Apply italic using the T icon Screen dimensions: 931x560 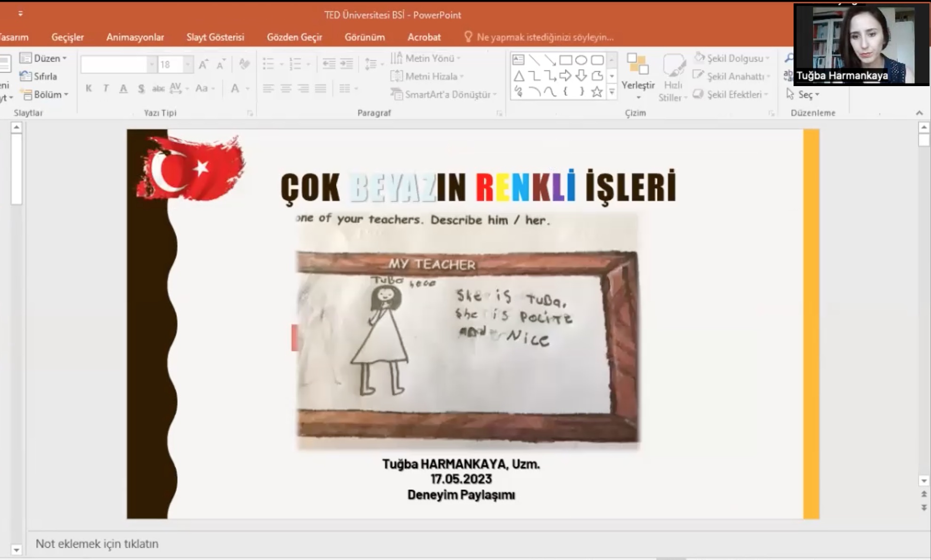point(106,88)
